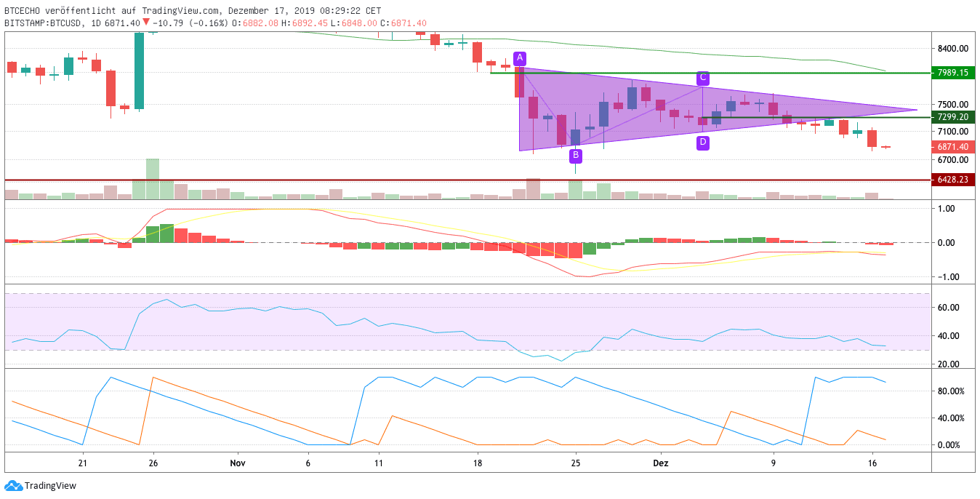Viewport: 980px width, 499px height.
Task: Click the 60.00 RSI axis label
Action: [947, 308]
